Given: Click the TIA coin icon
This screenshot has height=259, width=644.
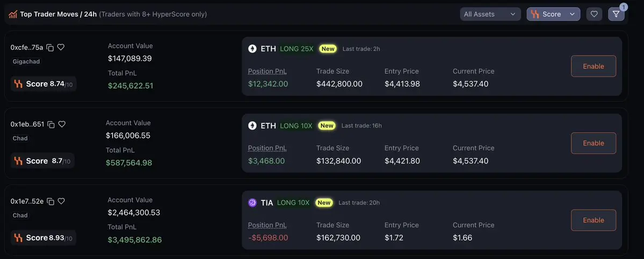Looking at the screenshot, I should [252, 203].
